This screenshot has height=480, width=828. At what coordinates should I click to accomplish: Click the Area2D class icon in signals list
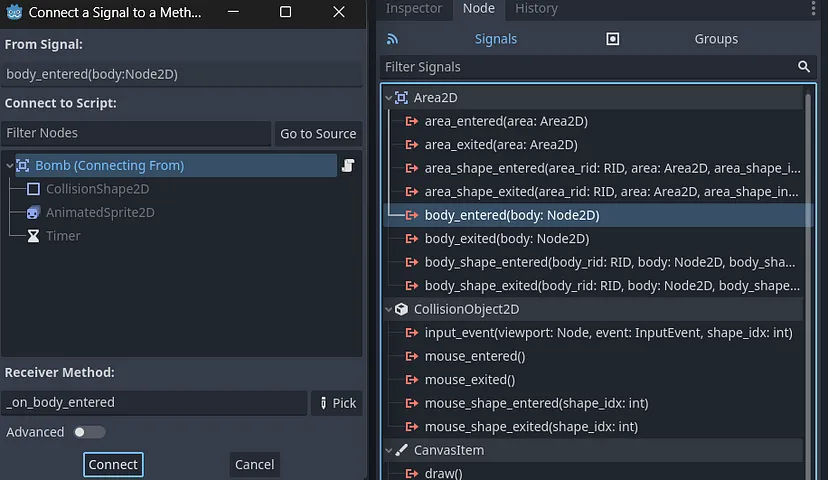pyautogui.click(x=401, y=98)
